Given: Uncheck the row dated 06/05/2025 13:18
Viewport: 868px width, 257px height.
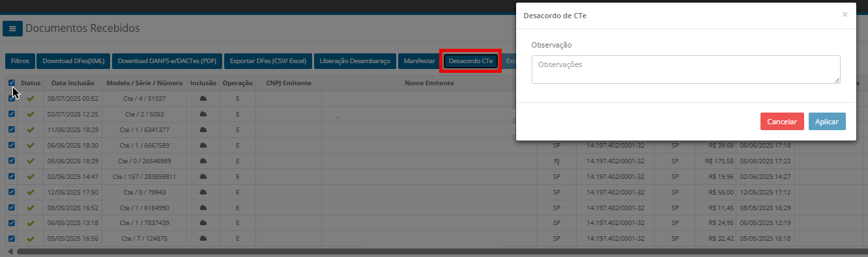Looking at the screenshot, I should [11, 223].
